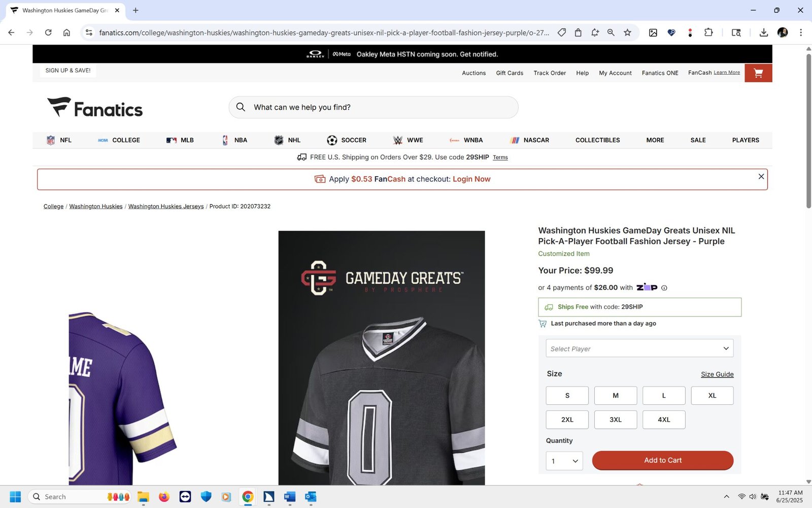Open the Quantity dropdown
The width and height of the screenshot is (812, 508).
[564, 461]
